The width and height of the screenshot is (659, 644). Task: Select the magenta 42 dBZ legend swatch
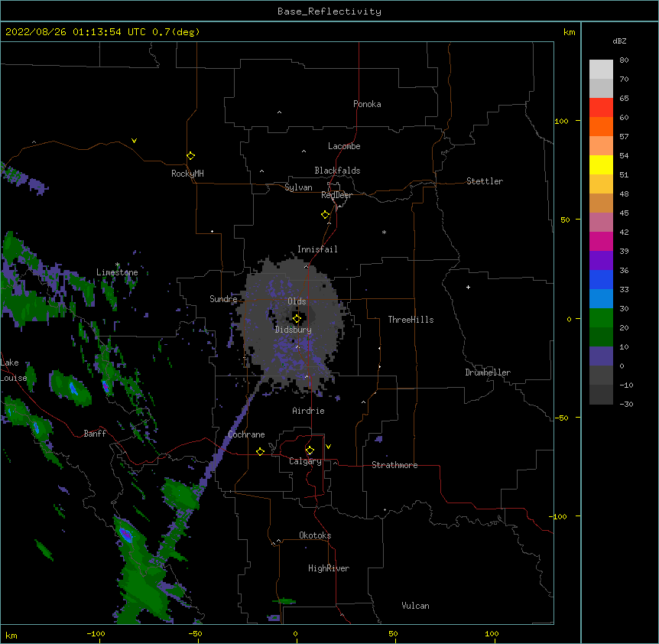(x=601, y=241)
